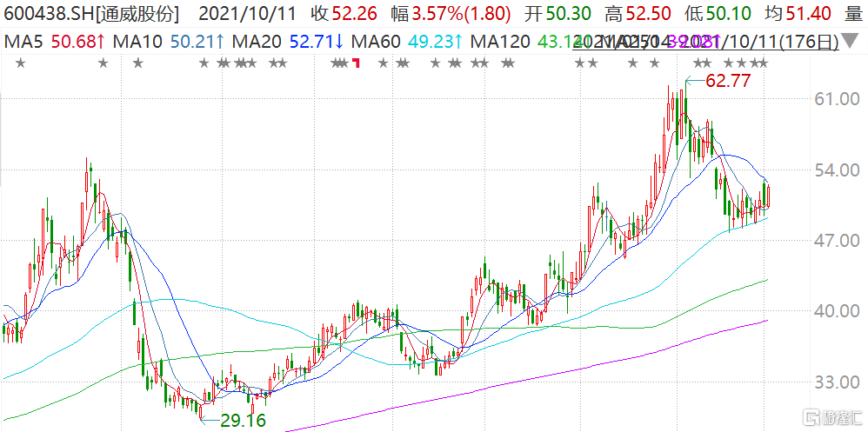
Task: Click the 33.00 price axis label
Action: (837, 382)
